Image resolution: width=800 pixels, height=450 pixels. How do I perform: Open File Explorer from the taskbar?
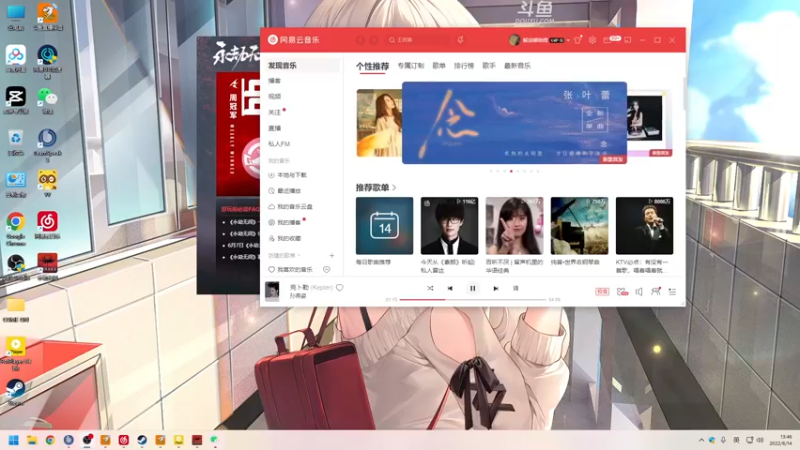32,440
